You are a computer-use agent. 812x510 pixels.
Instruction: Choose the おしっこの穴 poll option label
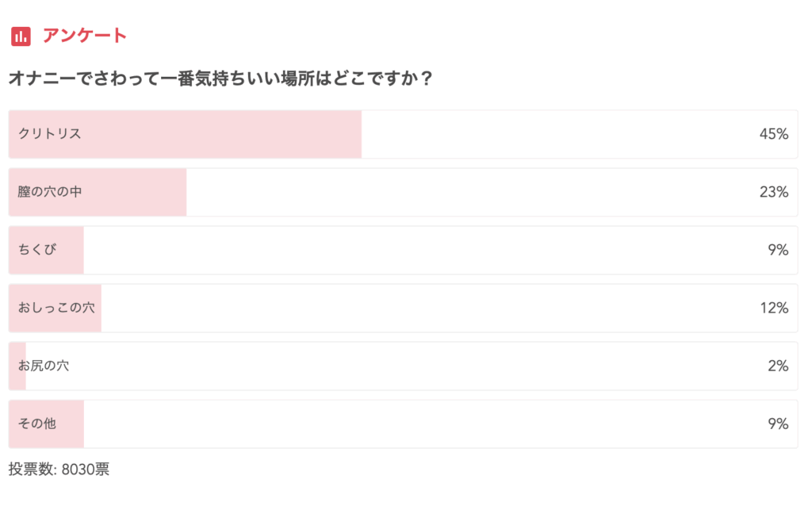pos(56,308)
